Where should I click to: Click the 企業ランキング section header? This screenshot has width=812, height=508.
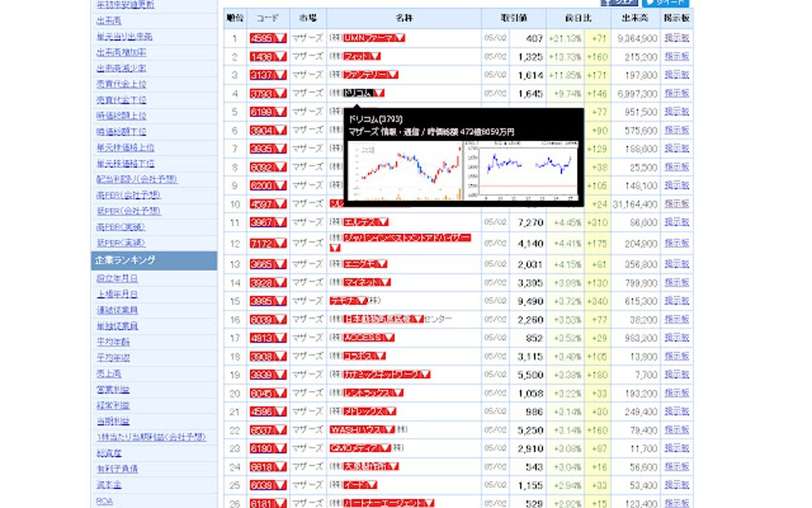pyautogui.click(x=154, y=260)
